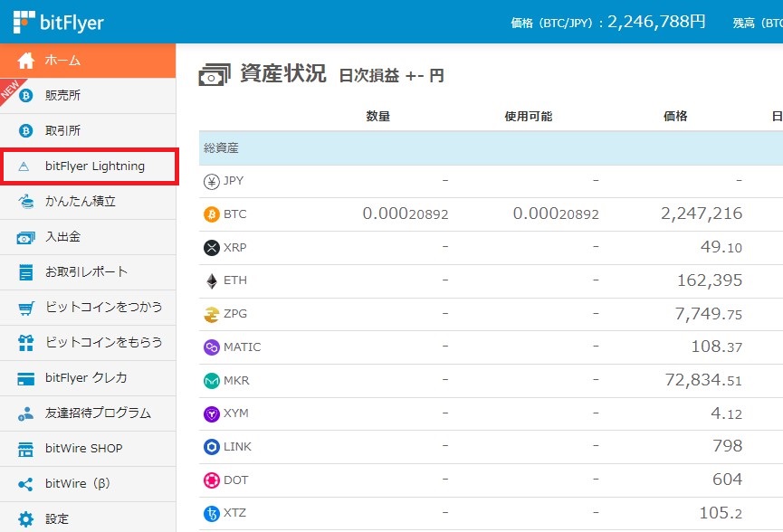Click the XRP black icon
783x532 pixels.
(212, 248)
